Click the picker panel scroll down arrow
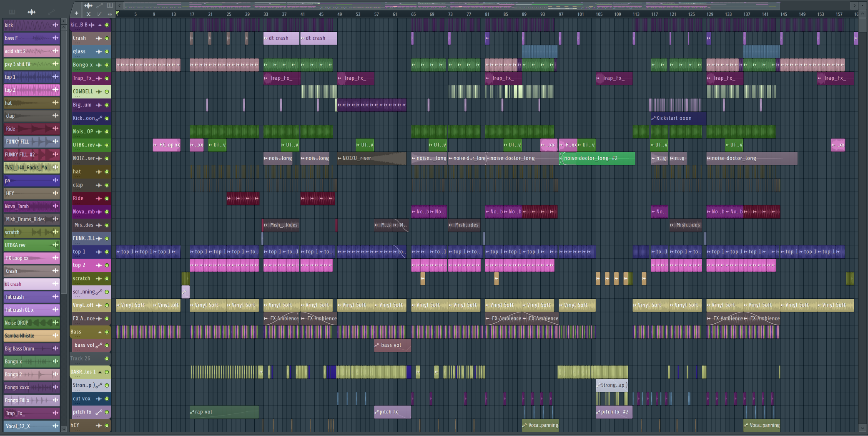The image size is (868, 436). coord(64,429)
